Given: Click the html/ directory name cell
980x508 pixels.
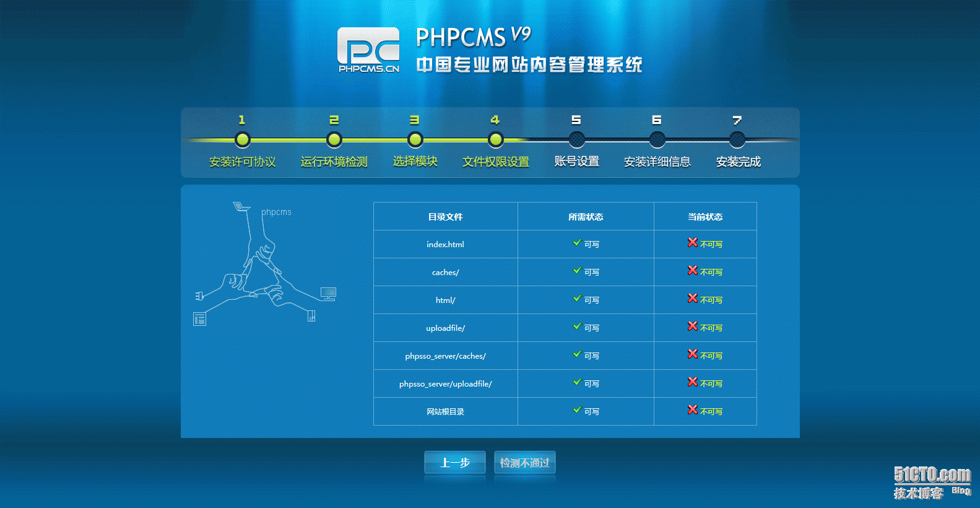Looking at the screenshot, I should click(x=446, y=300).
